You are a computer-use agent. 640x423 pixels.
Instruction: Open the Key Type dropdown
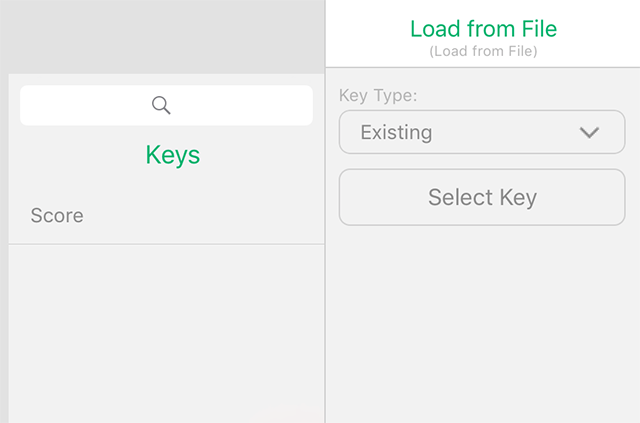tap(482, 132)
